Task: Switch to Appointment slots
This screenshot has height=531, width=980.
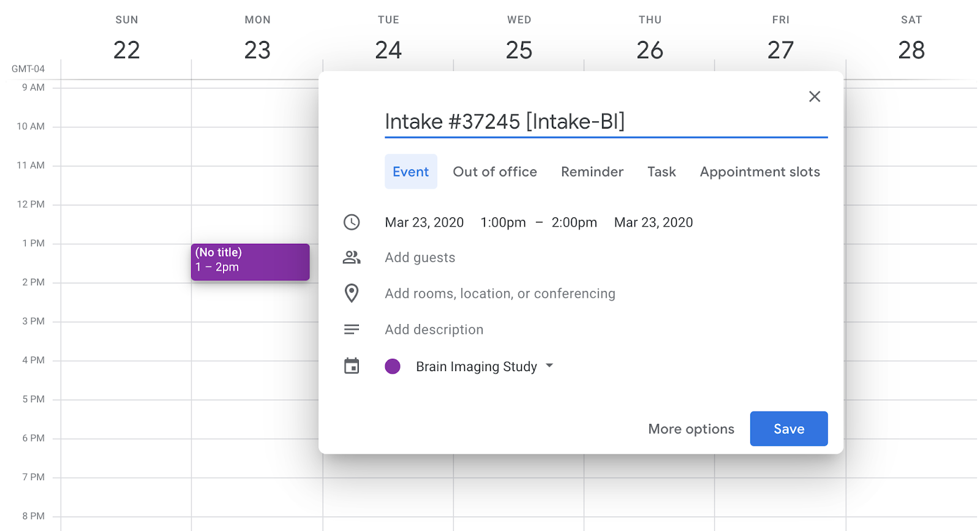Action: (x=759, y=172)
